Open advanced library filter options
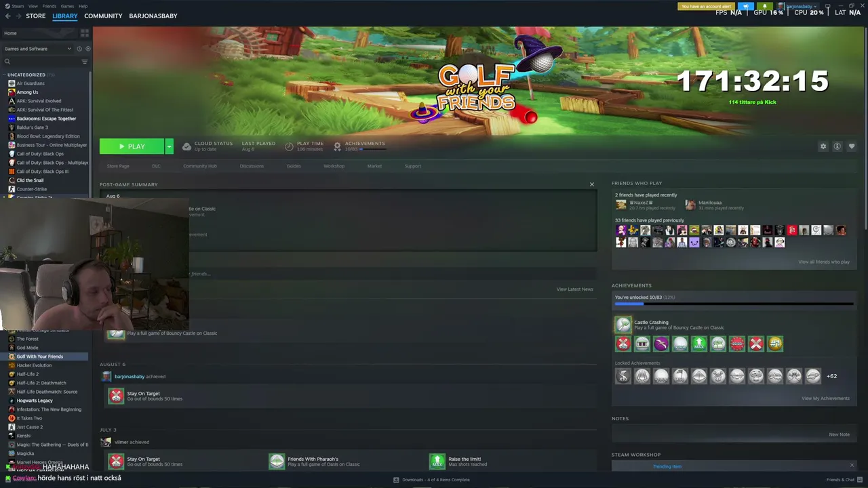 coord(85,62)
